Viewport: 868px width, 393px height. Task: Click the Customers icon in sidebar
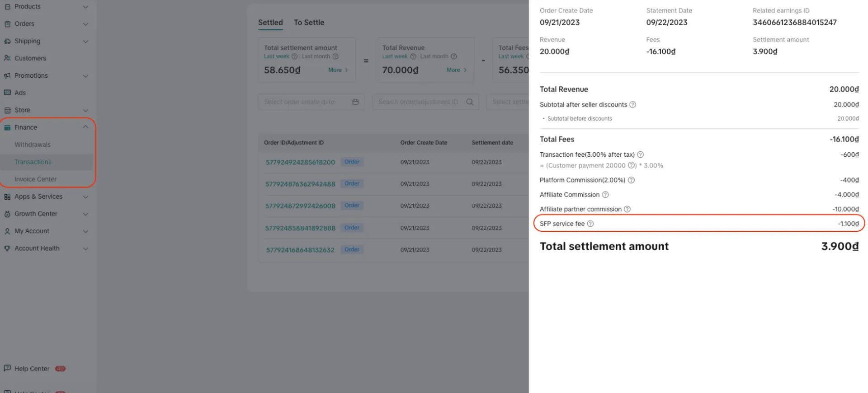coord(7,58)
